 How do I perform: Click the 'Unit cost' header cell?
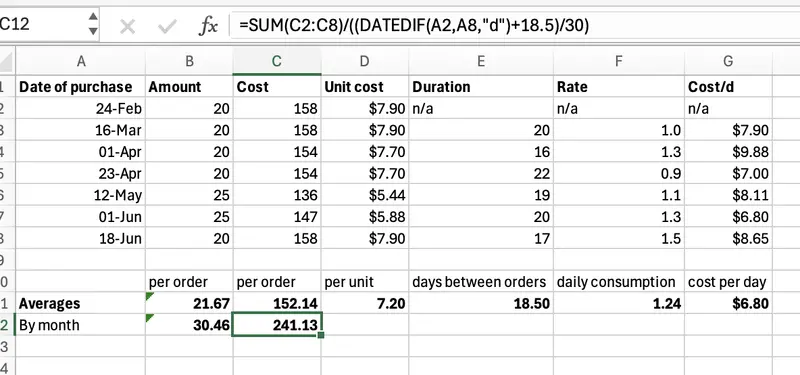point(364,87)
